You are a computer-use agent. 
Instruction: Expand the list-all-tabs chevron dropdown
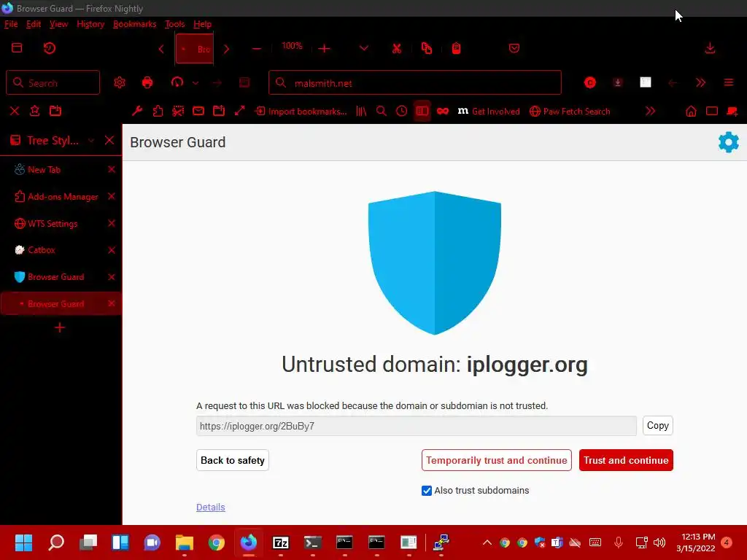pos(363,48)
